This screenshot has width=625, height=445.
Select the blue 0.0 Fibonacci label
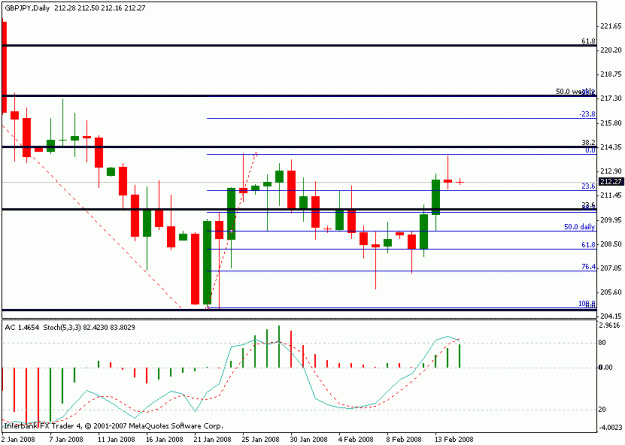pyautogui.click(x=590, y=150)
